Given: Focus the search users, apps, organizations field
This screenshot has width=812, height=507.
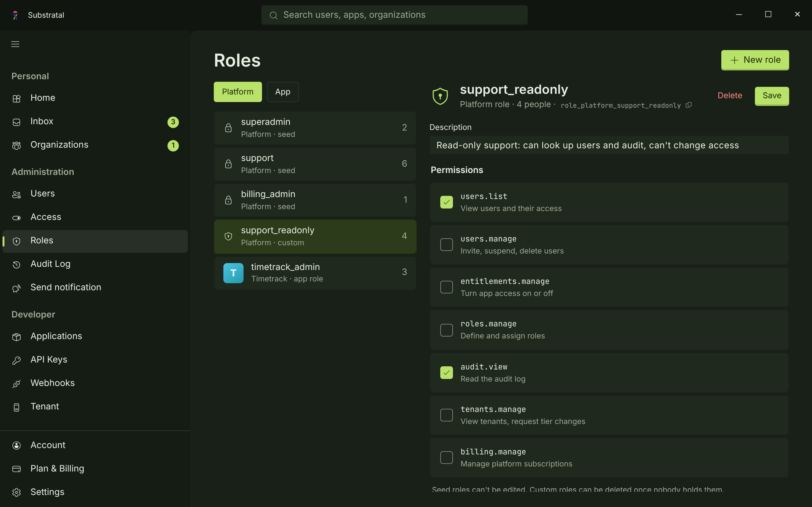Looking at the screenshot, I should coord(394,15).
